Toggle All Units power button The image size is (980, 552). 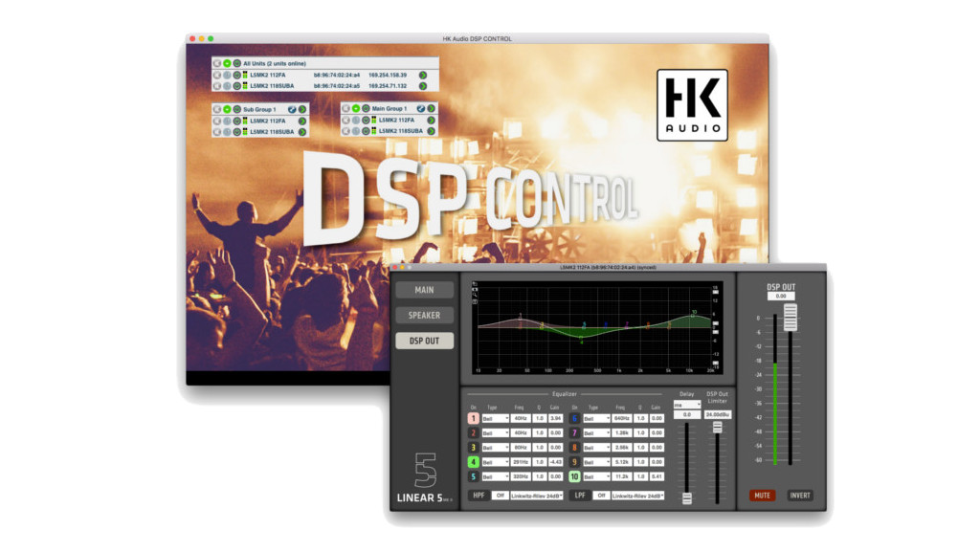(237, 64)
